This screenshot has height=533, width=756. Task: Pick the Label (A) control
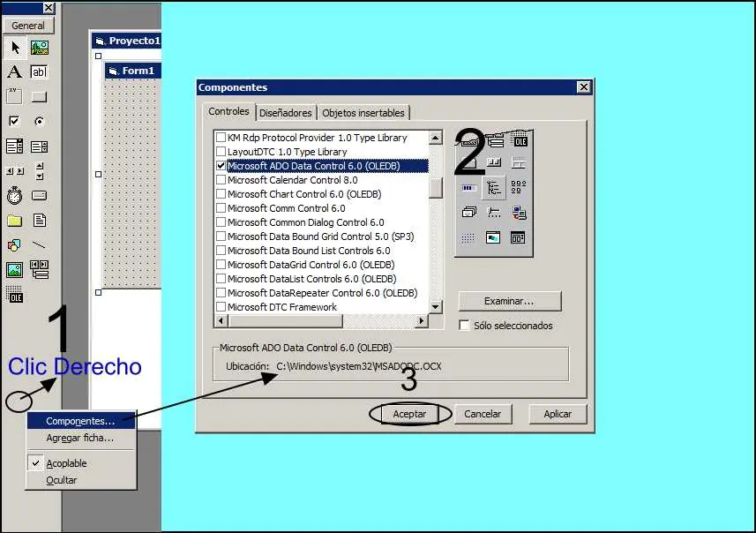click(14, 71)
